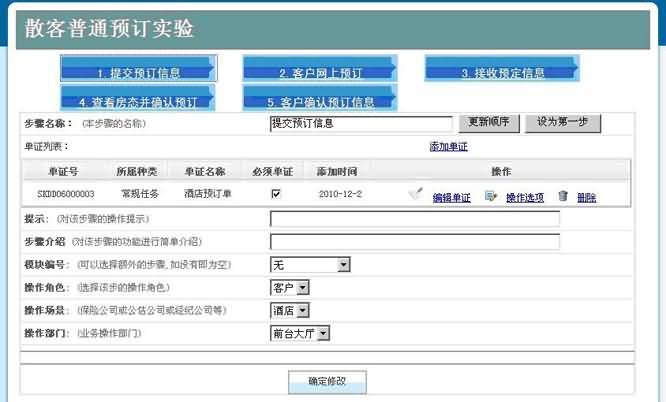Screen dimensions: 666x402
Task: Switch to step 2. 客户网上预订
Action: click(x=320, y=72)
